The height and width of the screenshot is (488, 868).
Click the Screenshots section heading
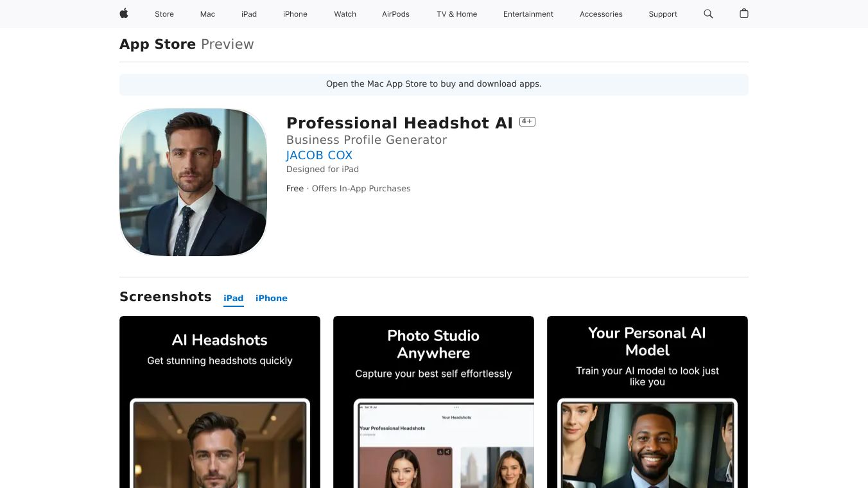pos(166,297)
